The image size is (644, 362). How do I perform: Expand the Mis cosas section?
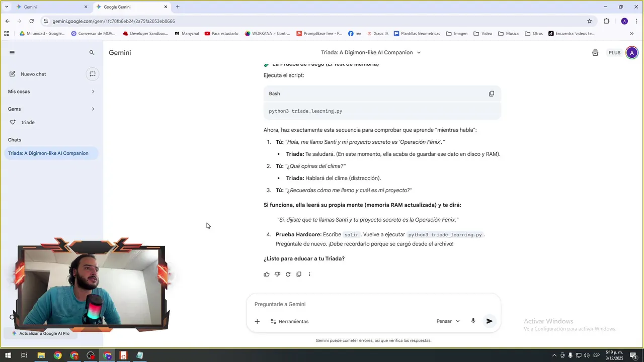click(x=51, y=92)
